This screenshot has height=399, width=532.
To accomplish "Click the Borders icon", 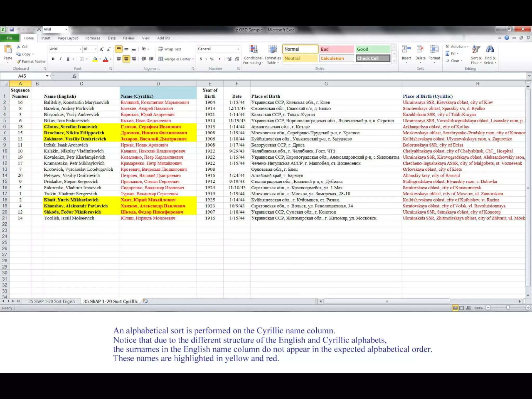I will [x=82, y=59].
